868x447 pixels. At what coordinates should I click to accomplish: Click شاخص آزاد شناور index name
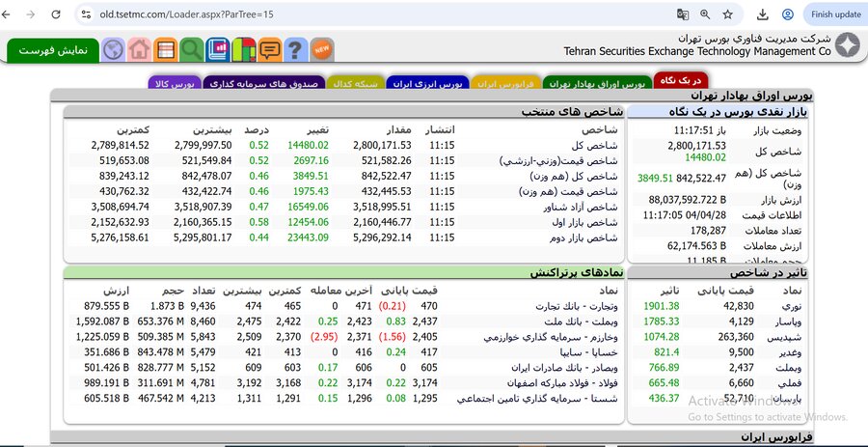pyautogui.click(x=583, y=208)
